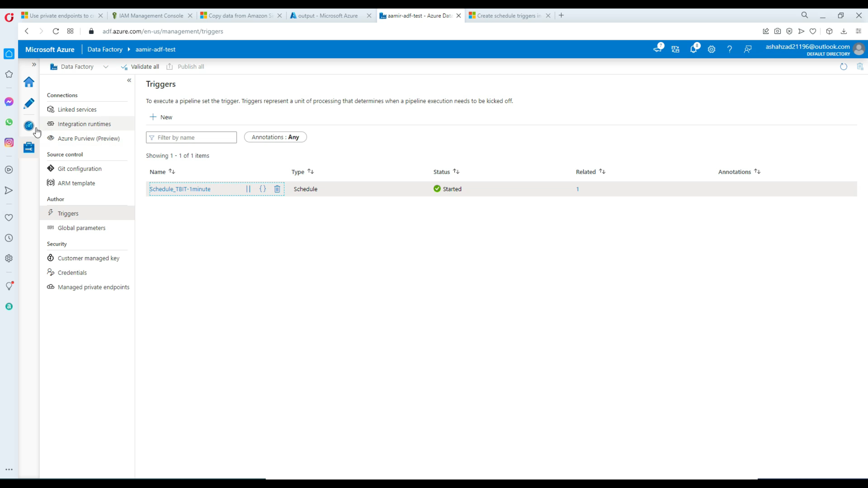Click the refresh icon above the triggers list
The width and height of the screenshot is (868, 488).
coord(843,67)
